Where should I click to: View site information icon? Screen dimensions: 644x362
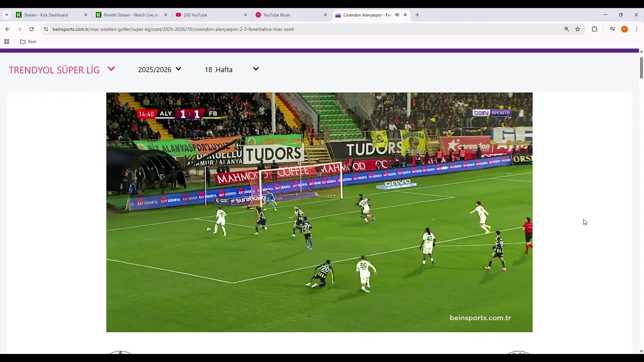tap(46, 29)
